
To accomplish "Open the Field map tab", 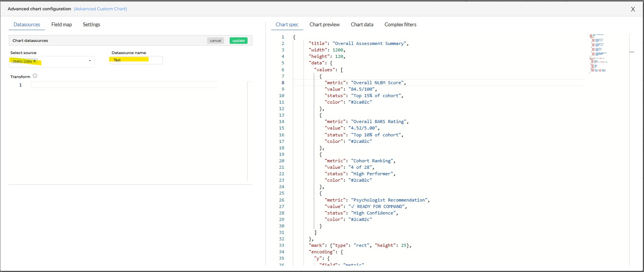I will click(x=62, y=24).
